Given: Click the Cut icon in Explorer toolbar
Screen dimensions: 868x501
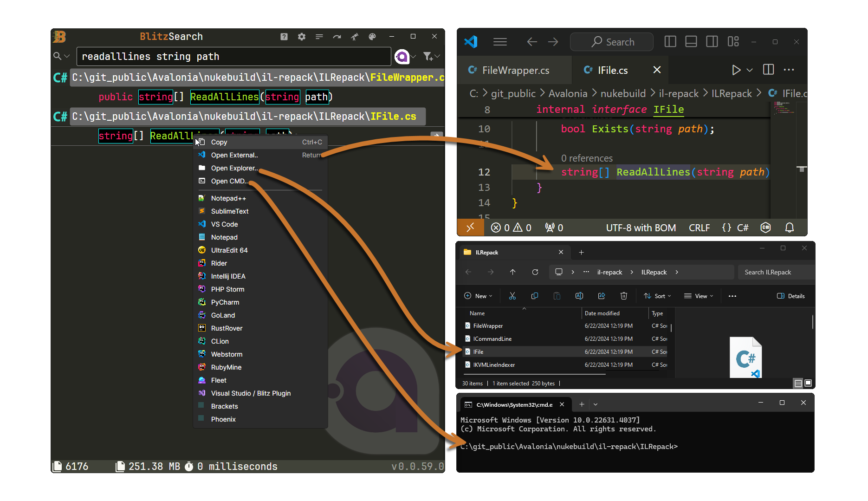Looking at the screenshot, I should click(512, 296).
